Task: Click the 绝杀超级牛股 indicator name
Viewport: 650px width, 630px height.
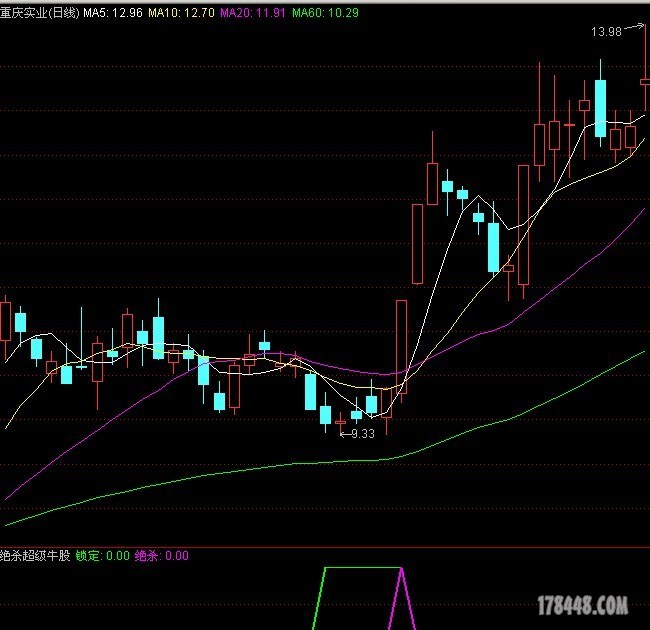Action: coord(35,555)
